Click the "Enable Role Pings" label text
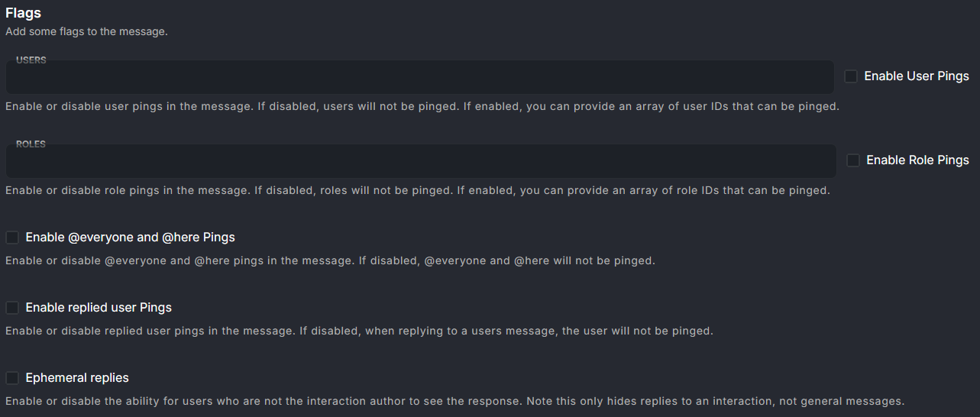980x417 pixels. 917,160
